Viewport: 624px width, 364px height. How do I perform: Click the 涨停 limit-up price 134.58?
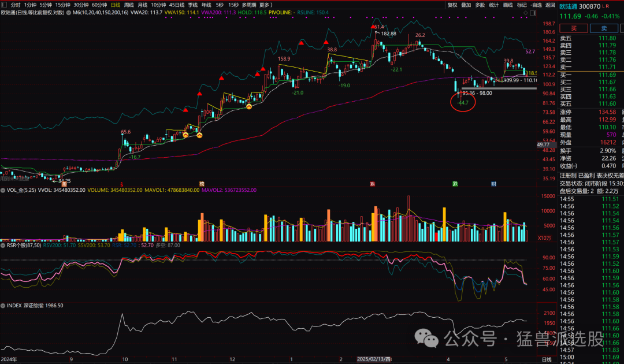(x=607, y=112)
